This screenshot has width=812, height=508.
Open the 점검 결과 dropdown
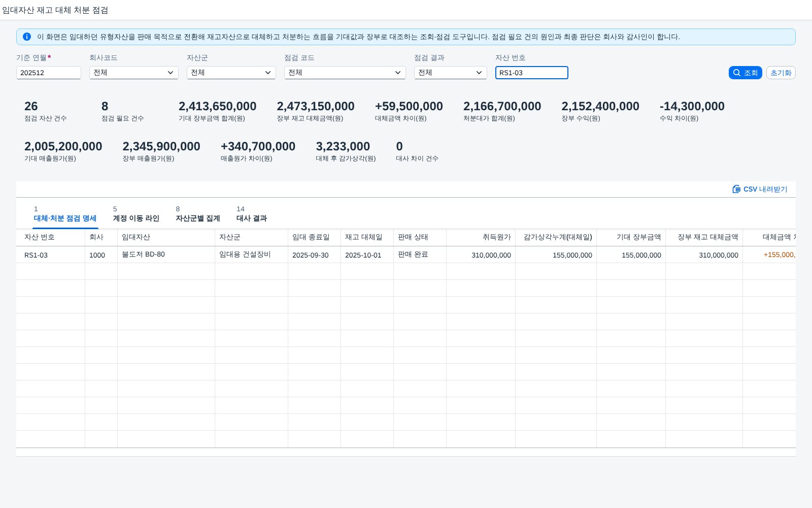[x=451, y=73]
